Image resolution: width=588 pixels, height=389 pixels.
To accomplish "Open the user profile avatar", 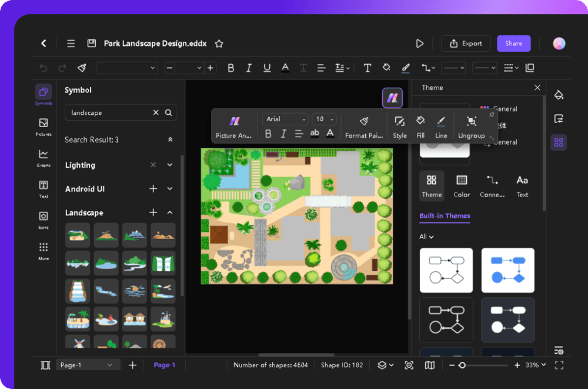I will (x=559, y=44).
